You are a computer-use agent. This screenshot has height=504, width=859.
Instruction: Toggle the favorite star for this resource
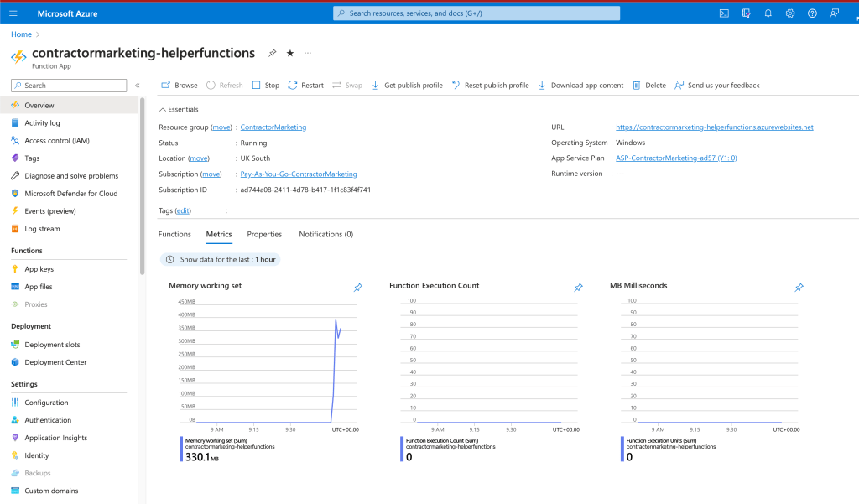(290, 53)
